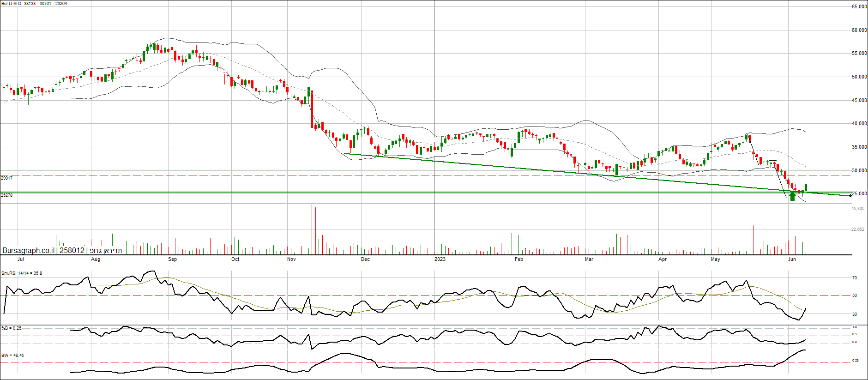Select the Sep month label on time axis
This screenshot has width=868, height=380.
[x=172, y=259]
